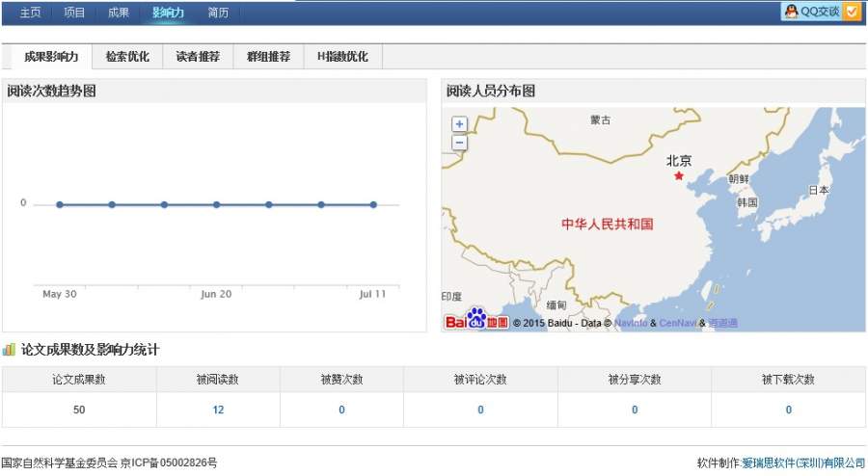
Task: Switch to the 群组推荐 tab
Action: click(268, 57)
